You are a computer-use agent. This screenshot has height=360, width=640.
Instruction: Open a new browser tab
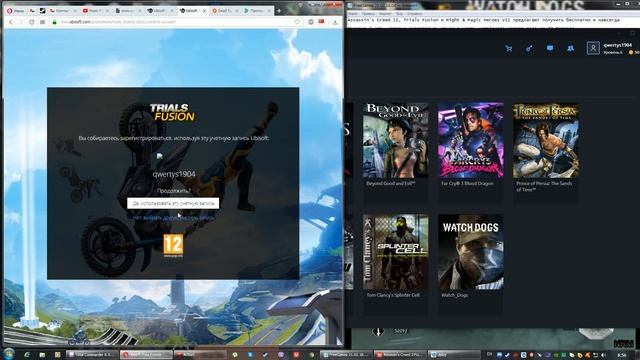[x=279, y=11]
